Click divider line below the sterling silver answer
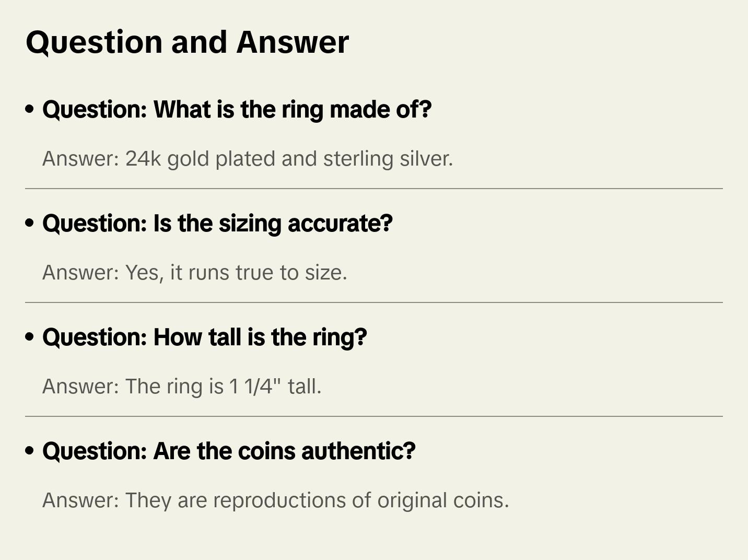 (373, 189)
